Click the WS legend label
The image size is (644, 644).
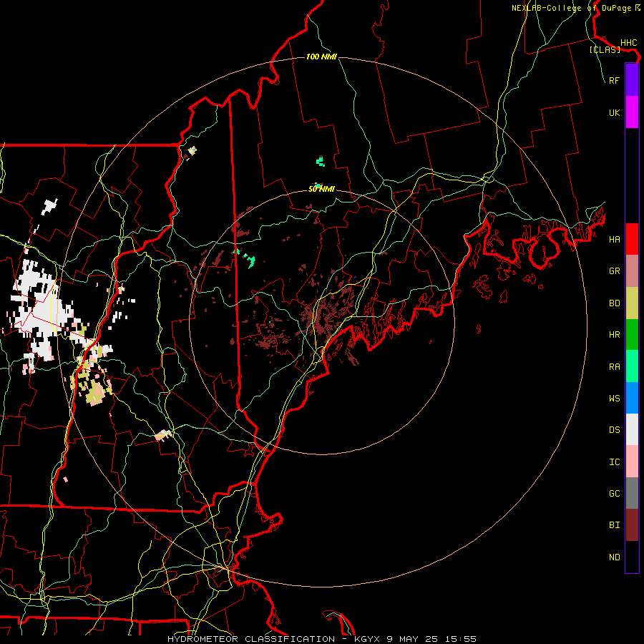tap(614, 399)
